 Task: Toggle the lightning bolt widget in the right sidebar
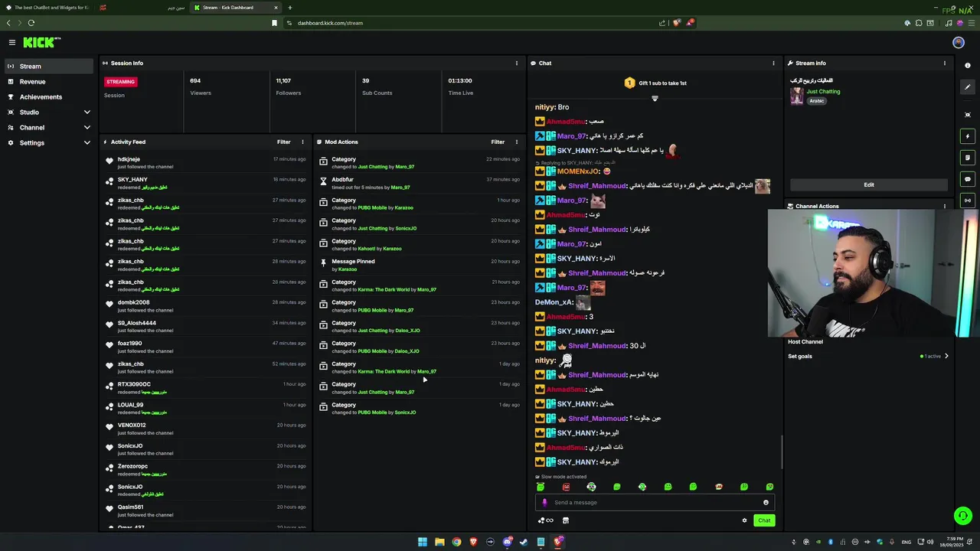tap(968, 136)
